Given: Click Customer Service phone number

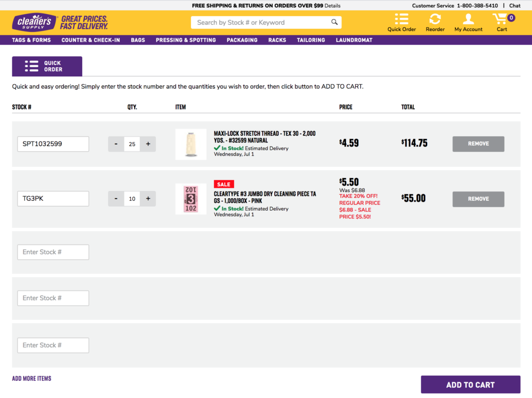Looking at the screenshot, I should tap(477, 6).
